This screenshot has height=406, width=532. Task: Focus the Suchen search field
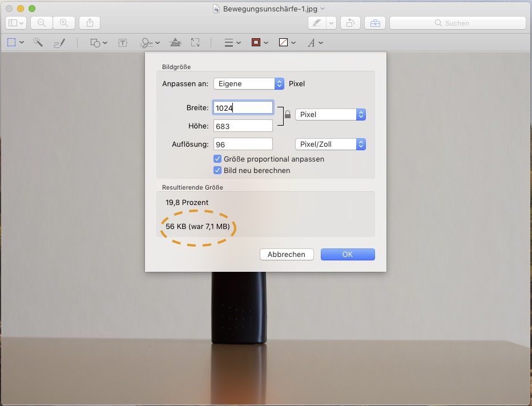pos(458,23)
